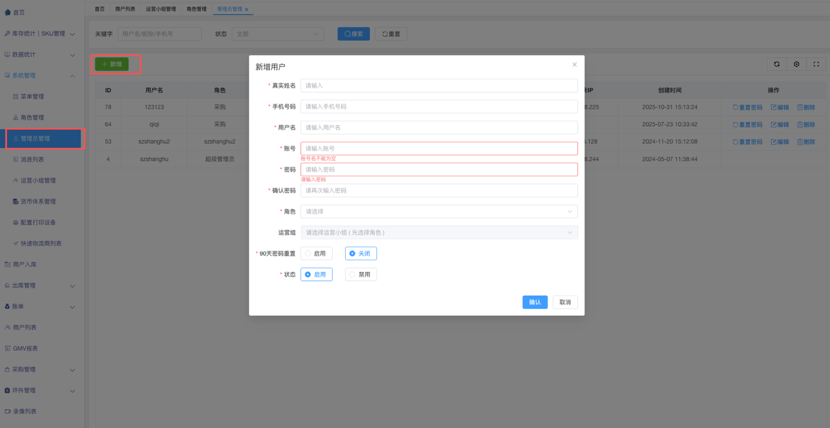Close the 管理员管理 tab via its X
This screenshot has height=428, width=830.
point(247,9)
